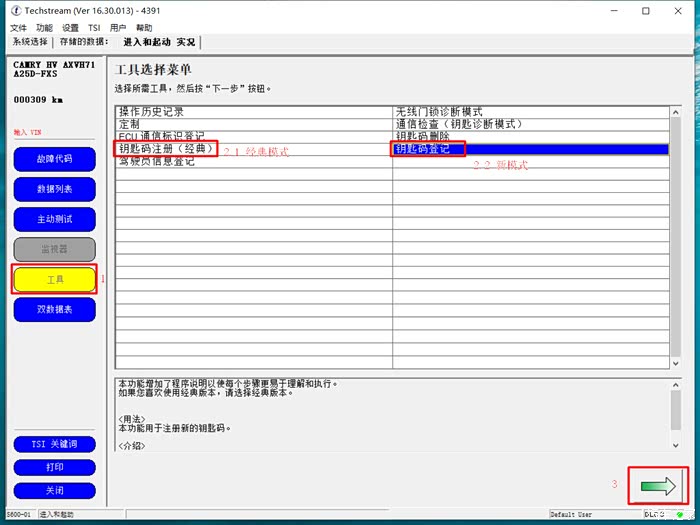Open the 功能 menu

(x=44, y=28)
